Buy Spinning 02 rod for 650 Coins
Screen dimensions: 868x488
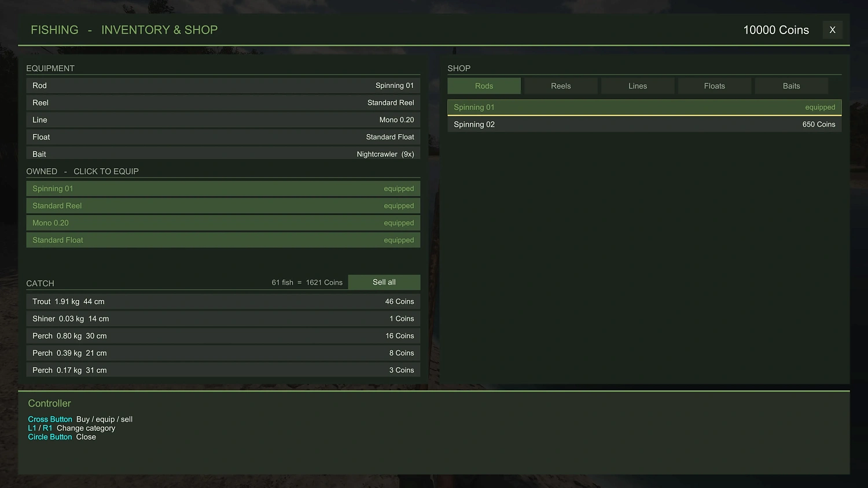click(645, 124)
